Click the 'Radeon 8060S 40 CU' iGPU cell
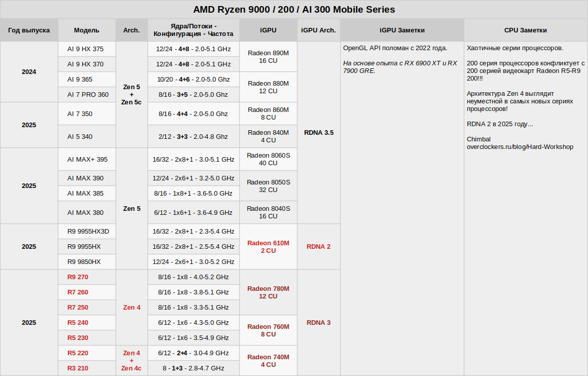 coord(268,159)
